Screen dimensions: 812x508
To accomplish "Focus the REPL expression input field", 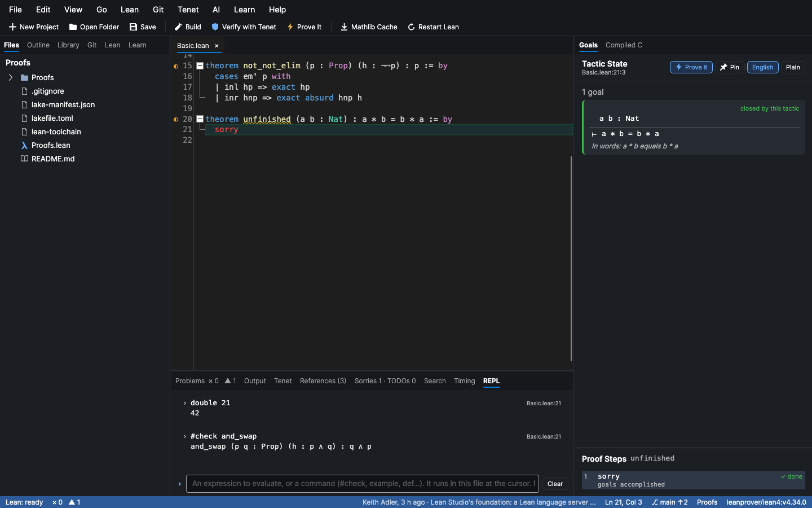I will click(363, 484).
